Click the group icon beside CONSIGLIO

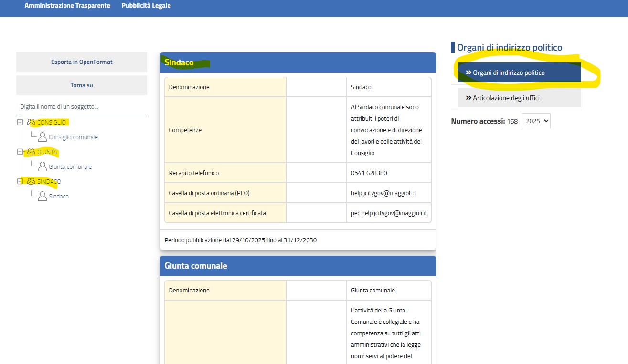coord(32,123)
